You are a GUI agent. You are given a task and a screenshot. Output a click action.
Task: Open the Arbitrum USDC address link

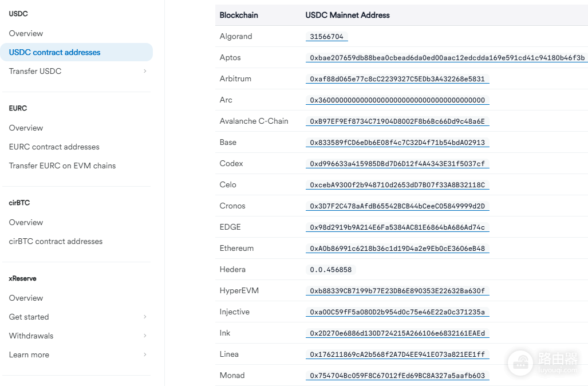click(x=397, y=79)
